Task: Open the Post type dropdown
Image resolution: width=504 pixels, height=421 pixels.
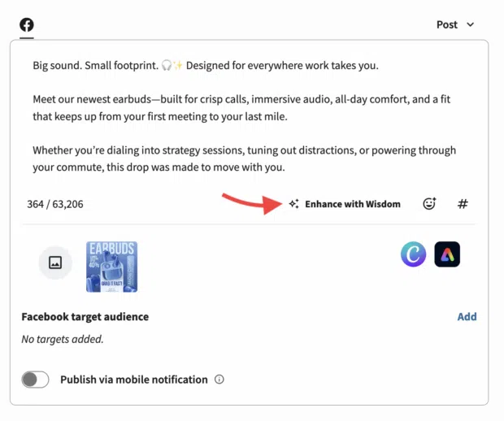Action: point(455,24)
